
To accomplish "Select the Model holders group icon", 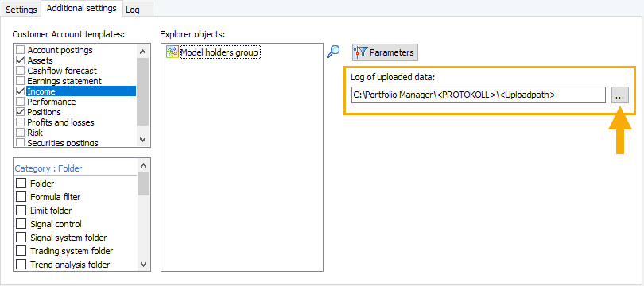I will point(173,52).
